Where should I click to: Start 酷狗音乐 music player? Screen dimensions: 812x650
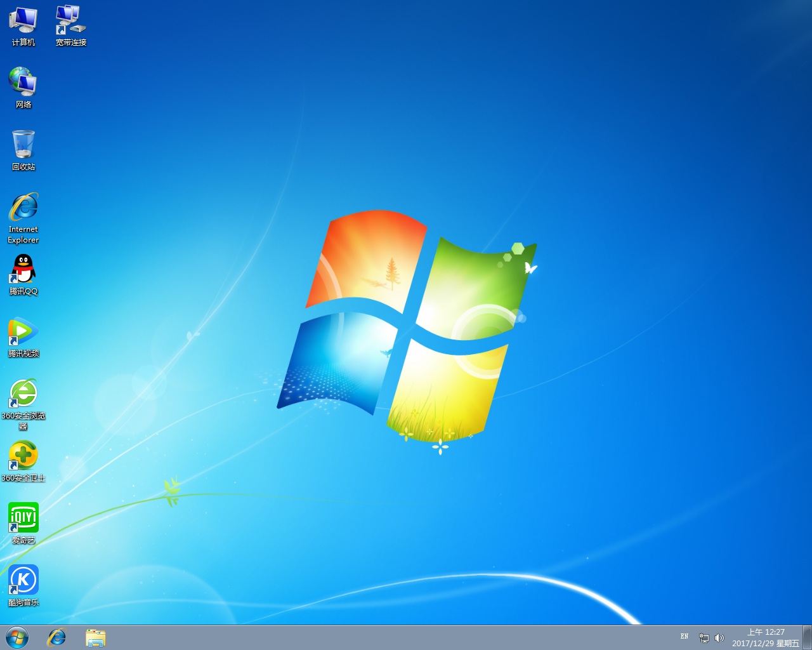point(23,578)
